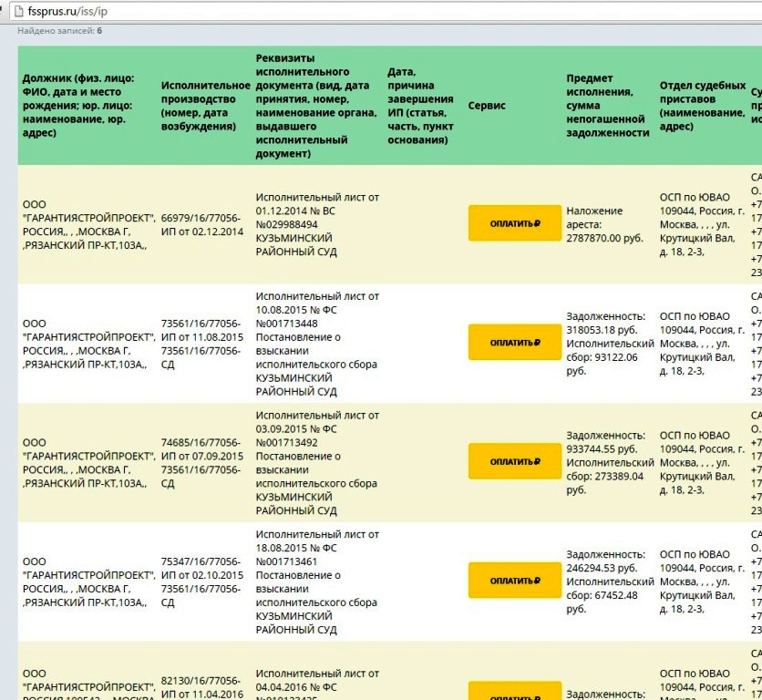Click column header 'Реквизиты исполнительного документа'
762x700 pixels.
coord(316,106)
